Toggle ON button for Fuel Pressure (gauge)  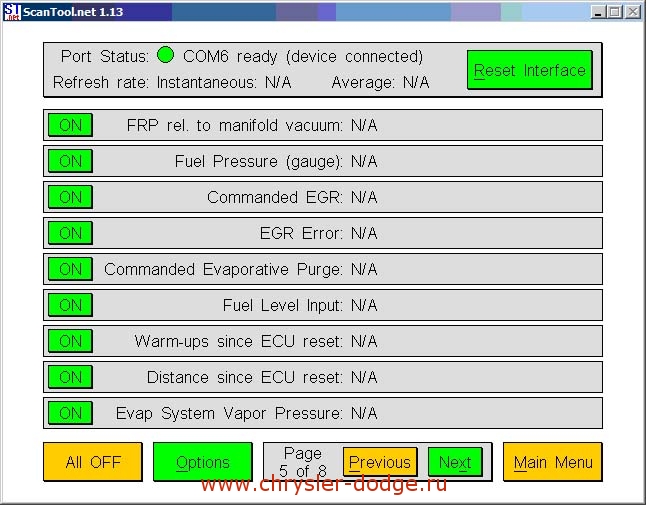[x=70, y=161]
